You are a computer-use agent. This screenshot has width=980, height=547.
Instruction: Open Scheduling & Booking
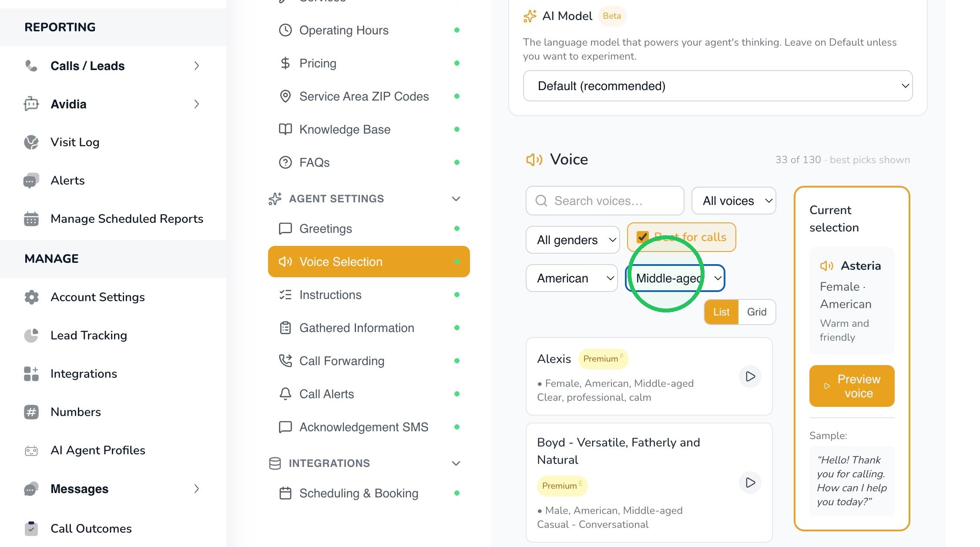pos(369,493)
